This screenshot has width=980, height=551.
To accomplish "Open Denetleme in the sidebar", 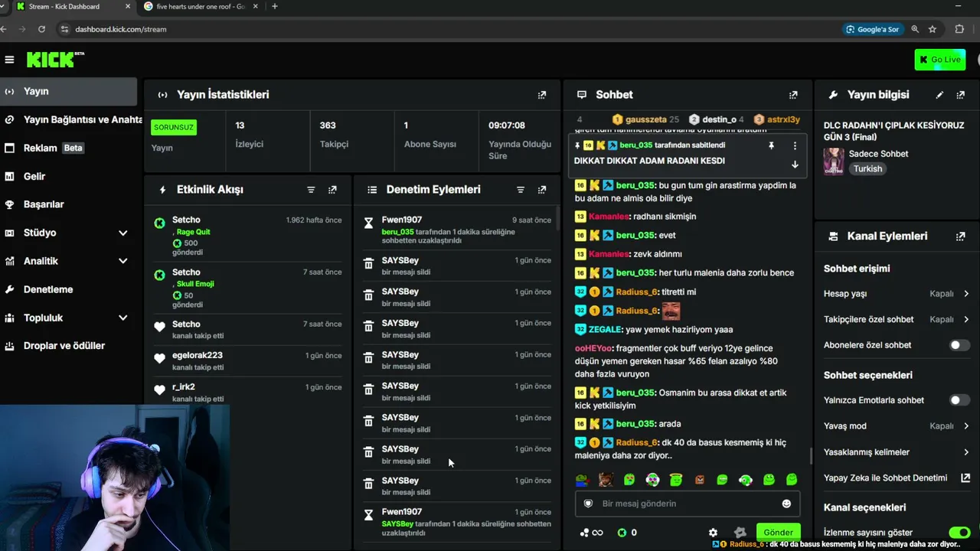I will click(69, 289).
